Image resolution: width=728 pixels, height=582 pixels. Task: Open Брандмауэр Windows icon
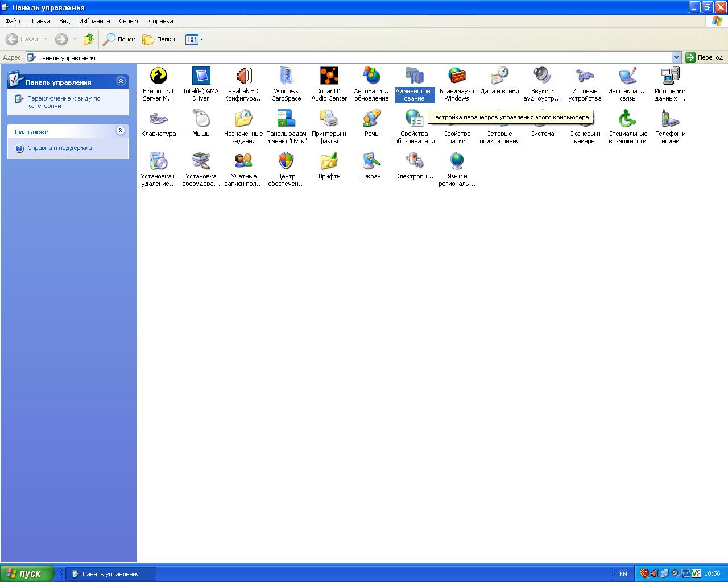(x=457, y=76)
